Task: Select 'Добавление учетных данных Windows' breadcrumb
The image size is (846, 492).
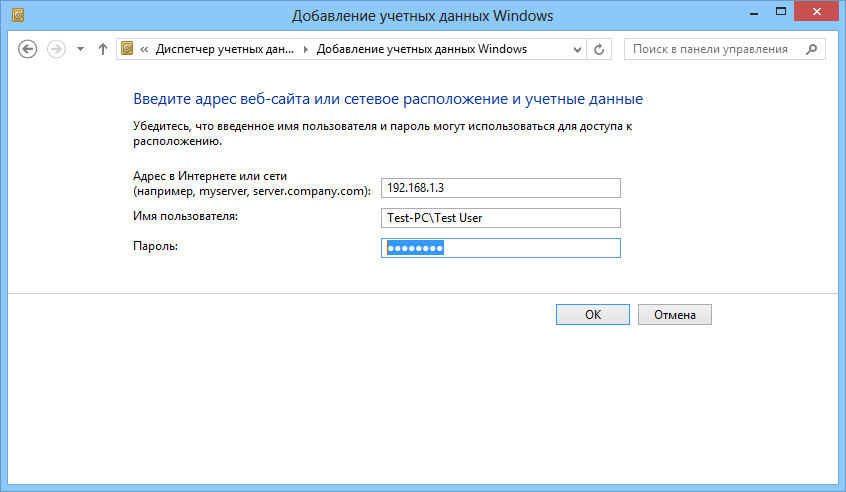Action: point(421,49)
